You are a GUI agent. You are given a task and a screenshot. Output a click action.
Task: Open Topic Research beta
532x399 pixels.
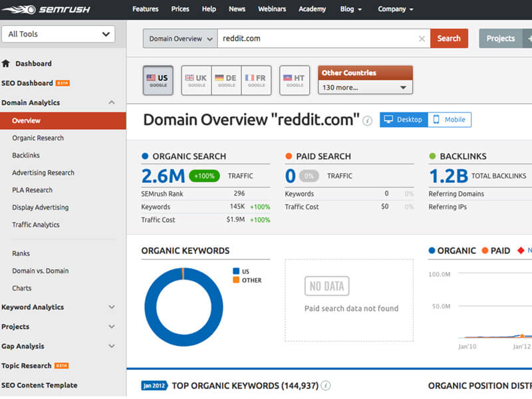tap(35, 366)
